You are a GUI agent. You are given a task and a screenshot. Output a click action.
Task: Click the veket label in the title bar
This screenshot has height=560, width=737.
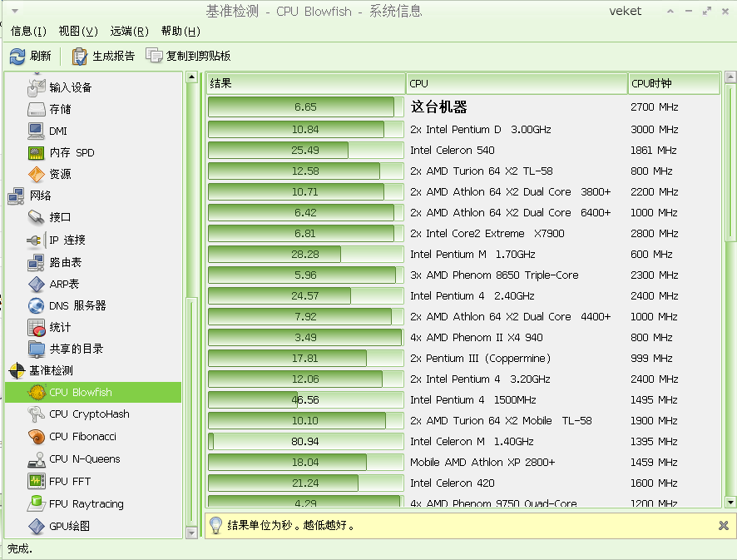point(626,12)
